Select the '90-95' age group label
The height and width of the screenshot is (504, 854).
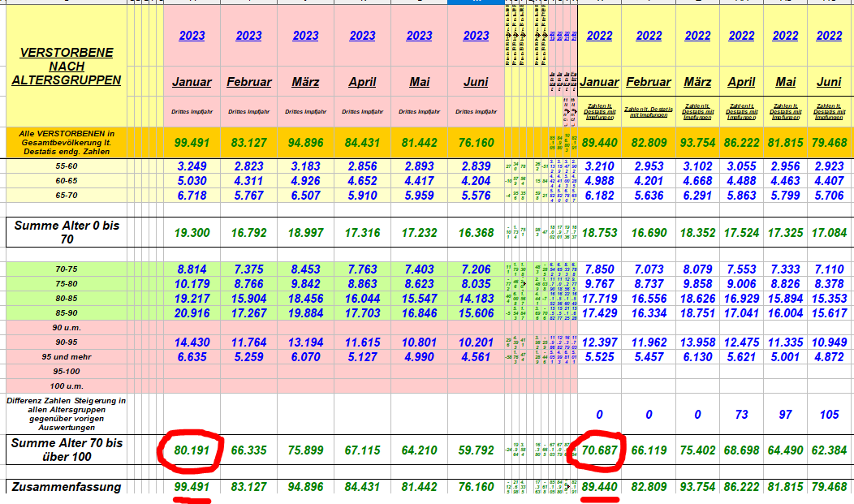click(67, 342)
